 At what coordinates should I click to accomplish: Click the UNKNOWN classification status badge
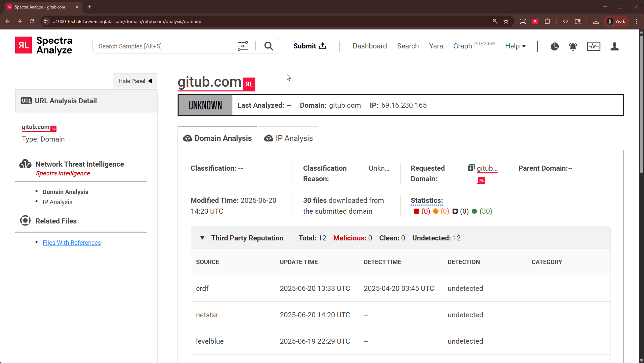pyautogui.click(x=205, y=105)
